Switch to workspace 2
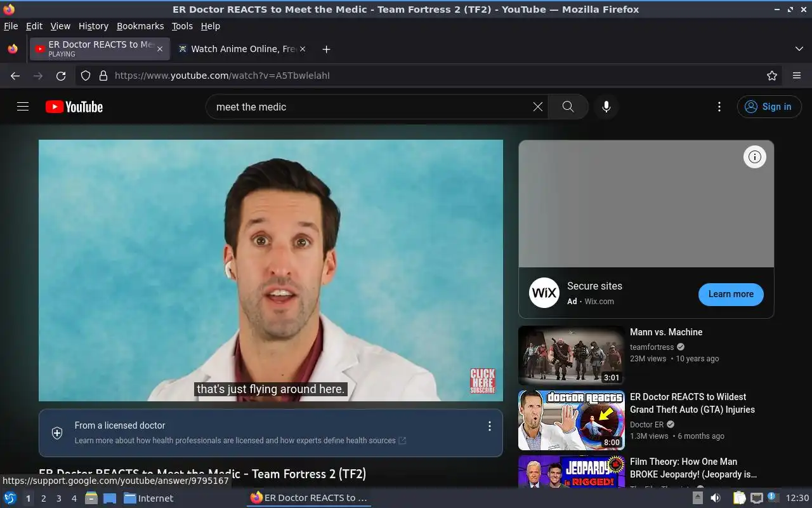The height and width of the screenshot is (508, 812). point(44,498)
